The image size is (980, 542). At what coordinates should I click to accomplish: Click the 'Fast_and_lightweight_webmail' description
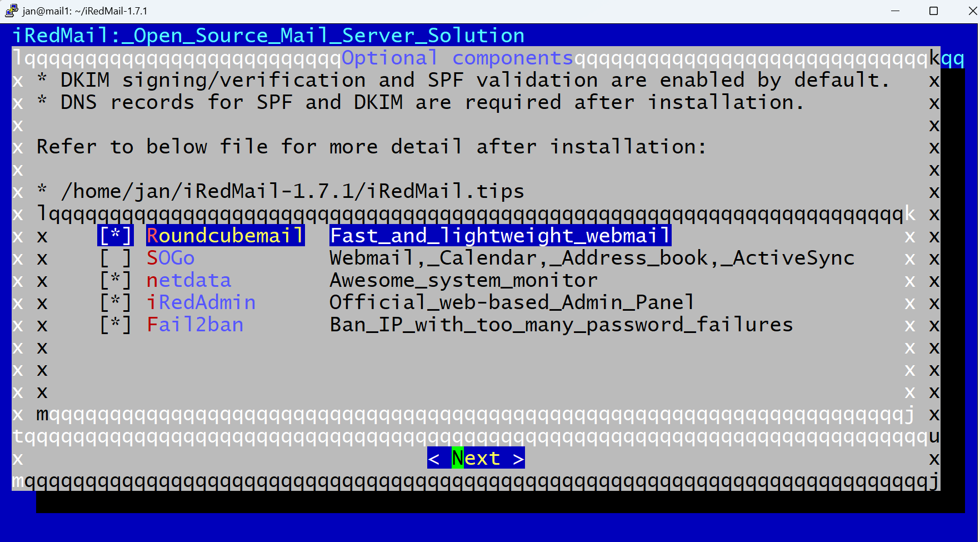501,236
